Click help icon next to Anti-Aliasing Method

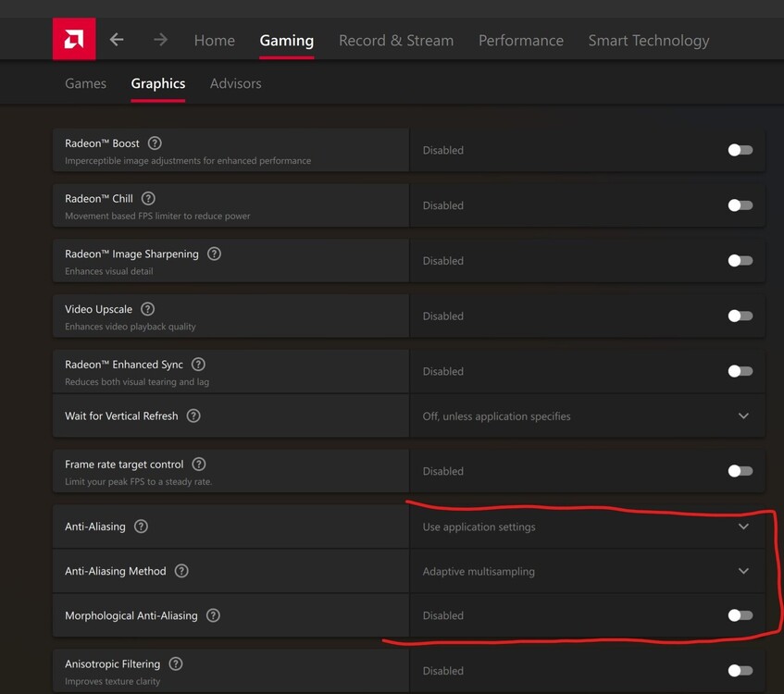tap(181, 571)
